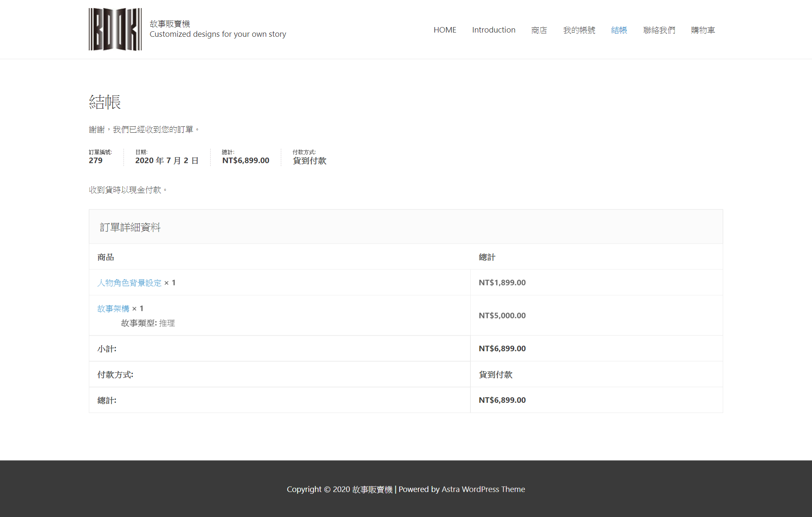Click the 貨到付款 payment method cell

coord(495,375)
